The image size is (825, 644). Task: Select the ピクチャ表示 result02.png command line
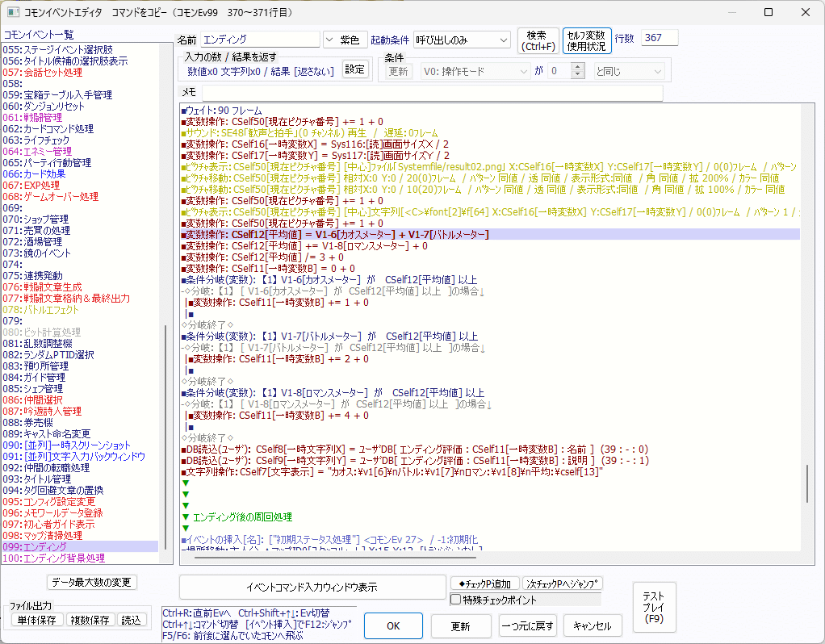click(x=490, y=167)
